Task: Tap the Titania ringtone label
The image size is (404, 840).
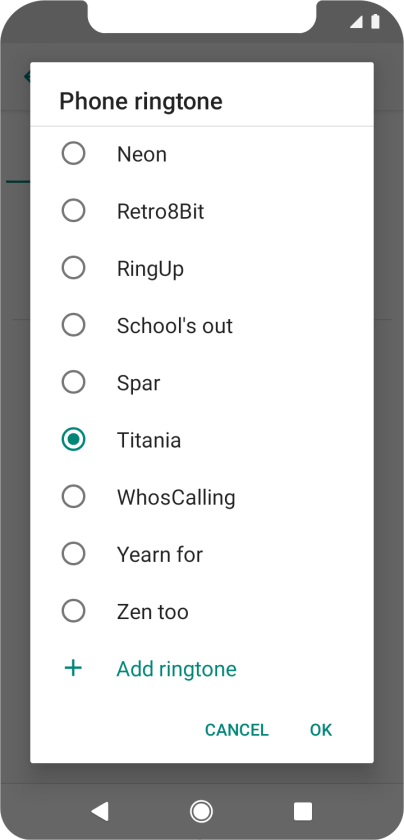Action: (149, 440)
